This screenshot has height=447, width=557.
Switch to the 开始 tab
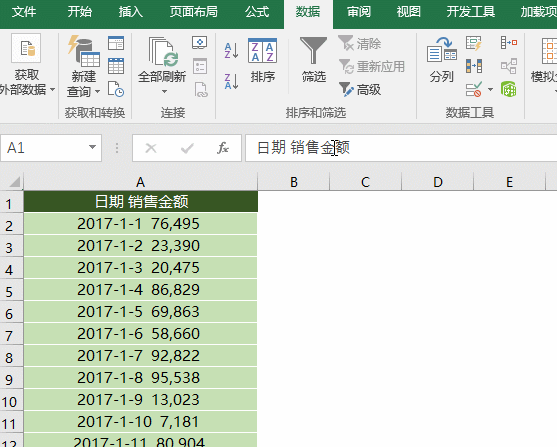80,12
